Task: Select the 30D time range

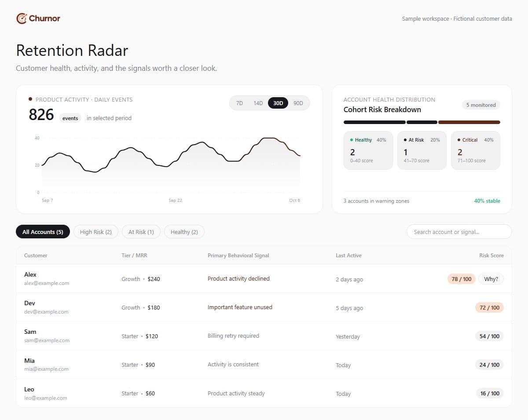Action: [x=278, y=103]
